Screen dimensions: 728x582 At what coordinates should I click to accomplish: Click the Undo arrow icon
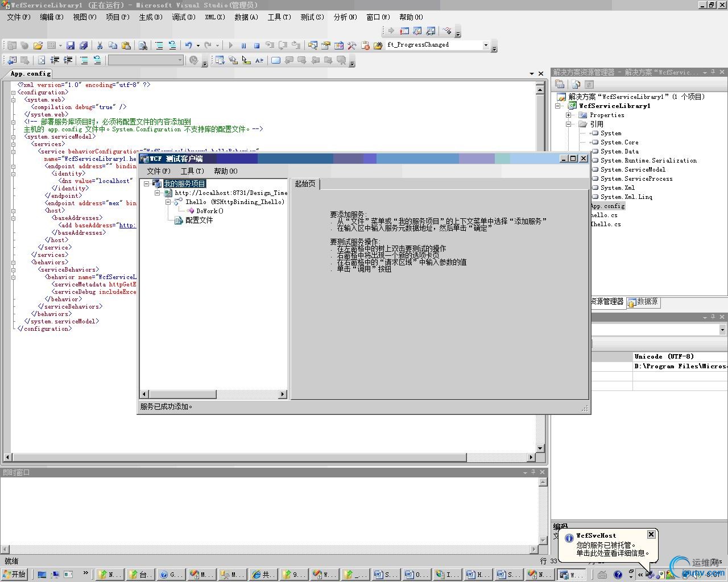(188, 45)
